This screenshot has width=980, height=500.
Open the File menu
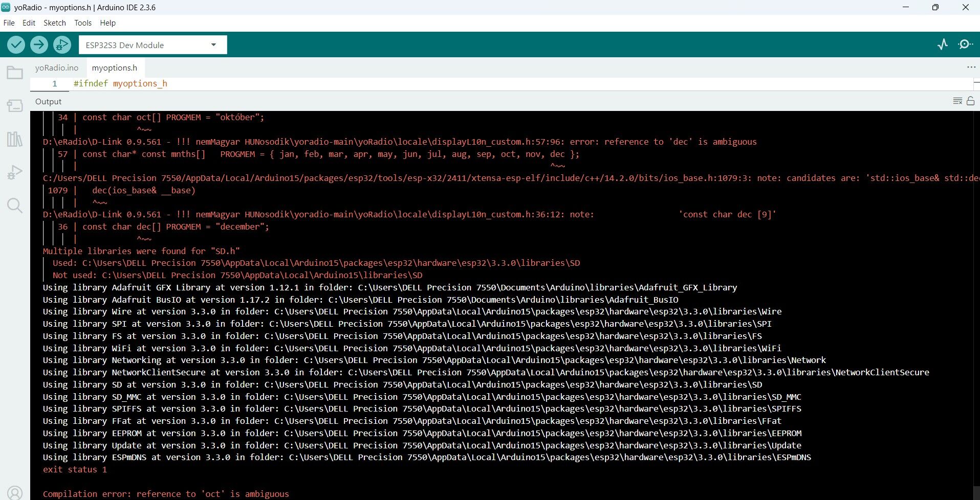click(x=9, y=23)
